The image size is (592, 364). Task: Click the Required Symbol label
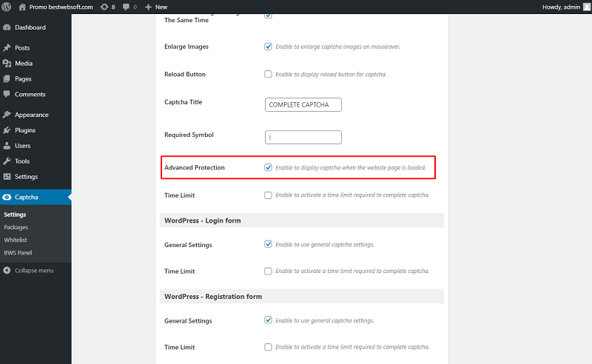click(189, 135)
